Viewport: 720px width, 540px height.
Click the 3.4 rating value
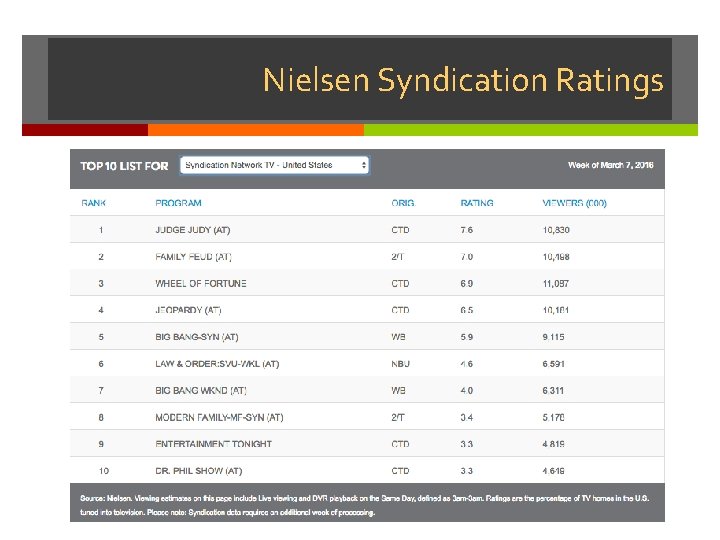[467, 417]
